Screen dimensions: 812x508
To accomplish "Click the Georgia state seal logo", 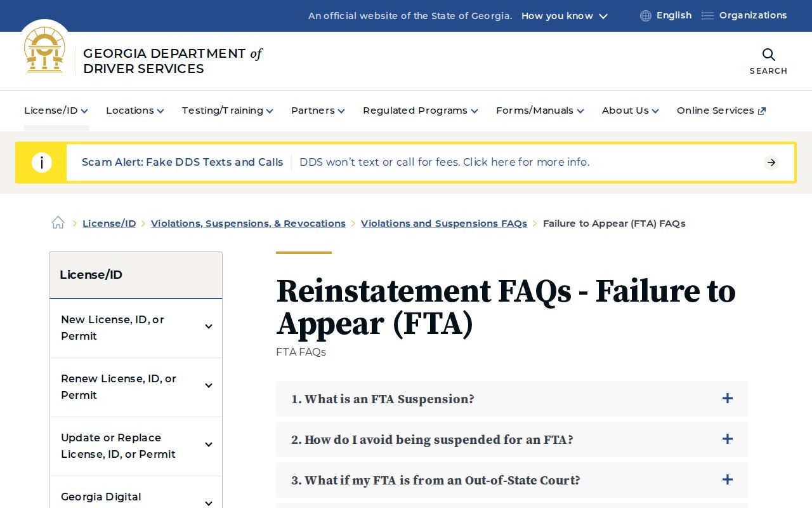I will tap(44, 50).
